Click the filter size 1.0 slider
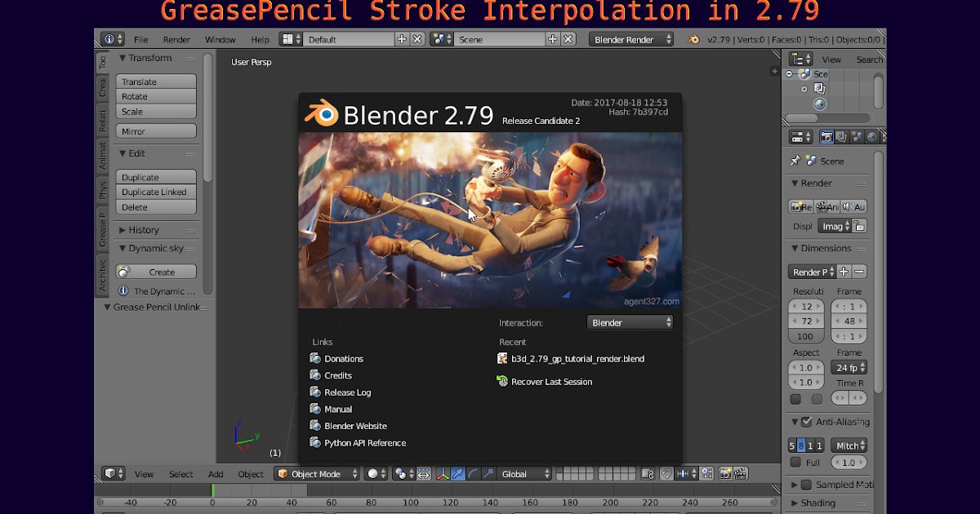Image resolution: width=980 pixels, height=514 pixels. pos(849,463)
